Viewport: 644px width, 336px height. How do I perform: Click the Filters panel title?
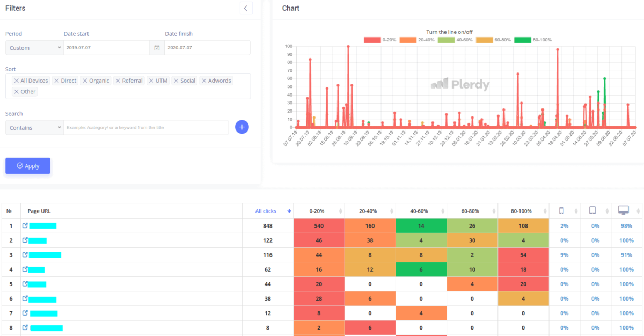[15, 8]
